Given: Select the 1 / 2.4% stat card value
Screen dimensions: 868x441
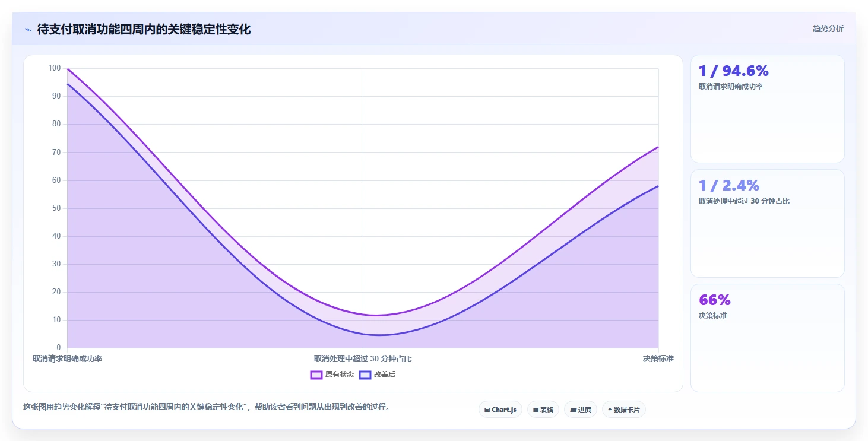Looking at the screenshot, I should click(x=729, y=185).
